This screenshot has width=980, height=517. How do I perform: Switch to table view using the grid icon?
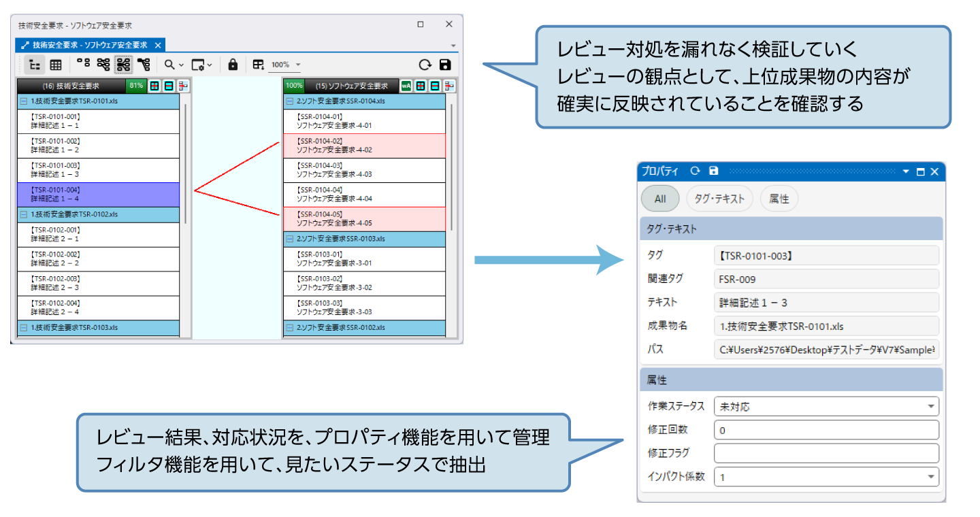pyautogui.click(x=54, y=64)
